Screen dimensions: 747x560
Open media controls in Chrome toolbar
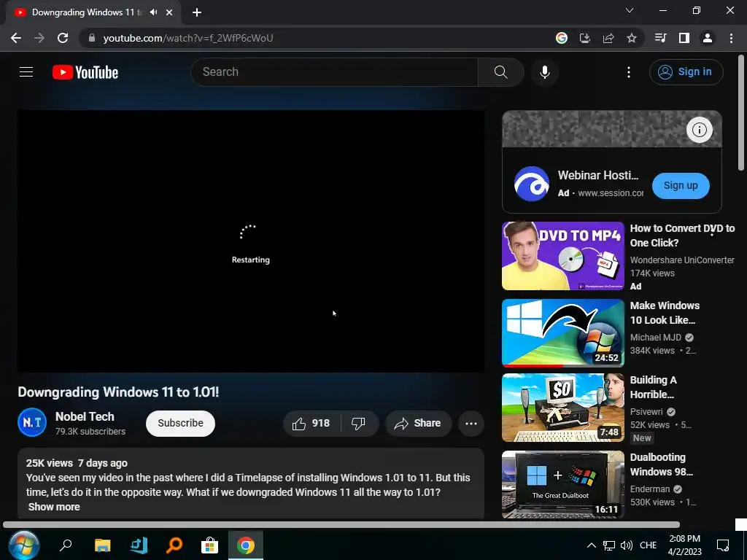click(x=660, y=38)
